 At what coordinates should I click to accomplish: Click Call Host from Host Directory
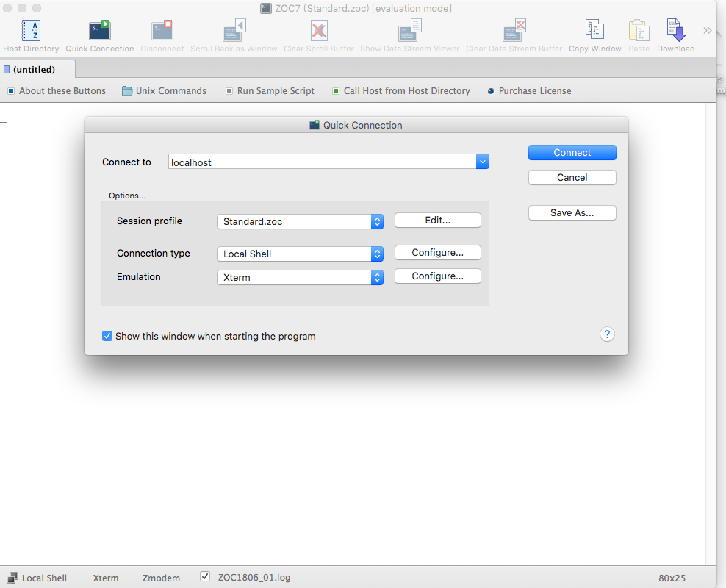(401, 90)
